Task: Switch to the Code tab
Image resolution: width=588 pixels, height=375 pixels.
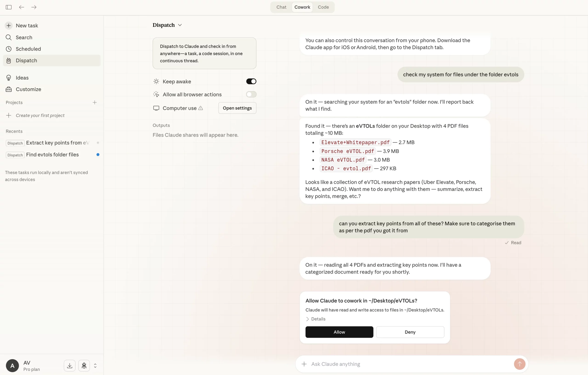Action: [x=323, y=7]
